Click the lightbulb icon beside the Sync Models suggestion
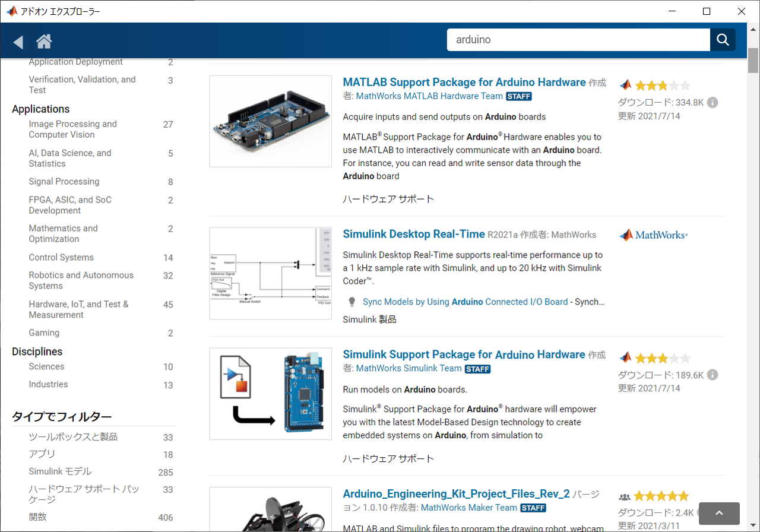Screen dimensions: 760x532 point(351,302)
